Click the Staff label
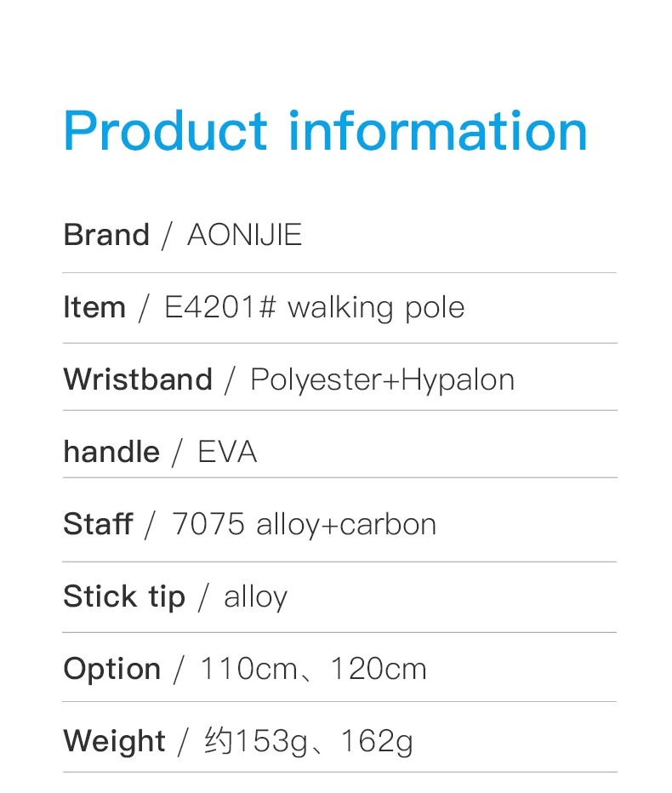Screen dimensions: 672x793 click(x=98, y=524)
